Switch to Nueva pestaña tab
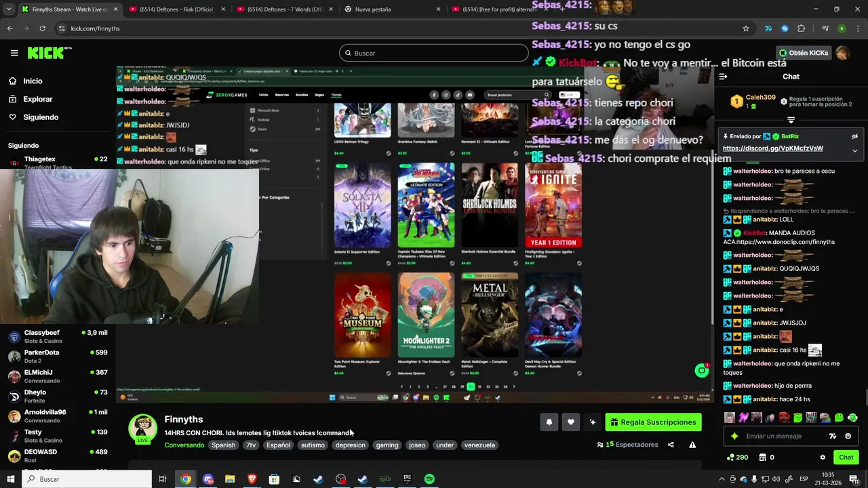This screenshot has width=868, height=488. click(x=391, y=9)
